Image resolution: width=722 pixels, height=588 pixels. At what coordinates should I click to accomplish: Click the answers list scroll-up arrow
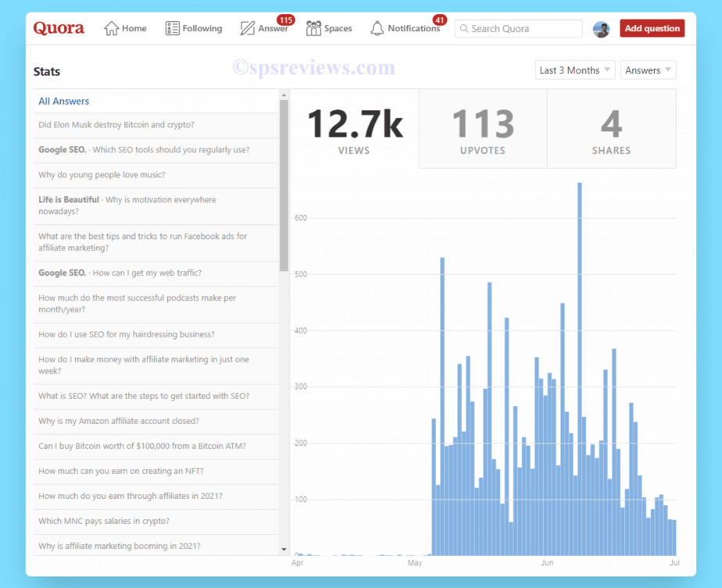pyautogui.click(x=284, y=95)
